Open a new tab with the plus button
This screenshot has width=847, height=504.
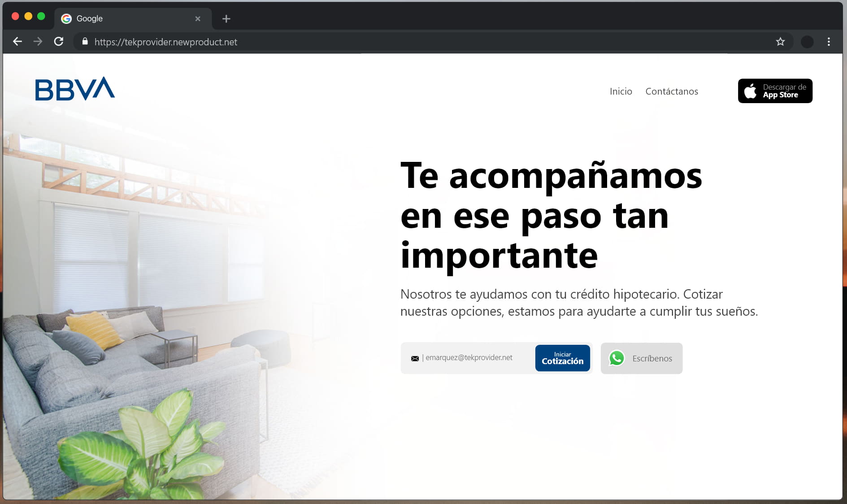coord(226,19)
